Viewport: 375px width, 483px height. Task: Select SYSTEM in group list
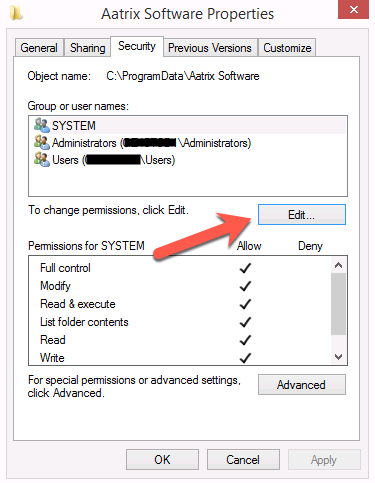point(188,125)
